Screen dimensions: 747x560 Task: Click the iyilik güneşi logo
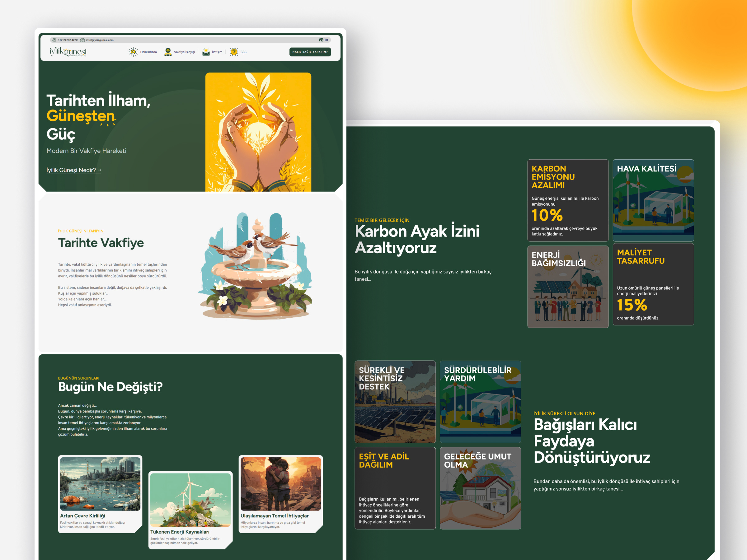tap(68, 51)
